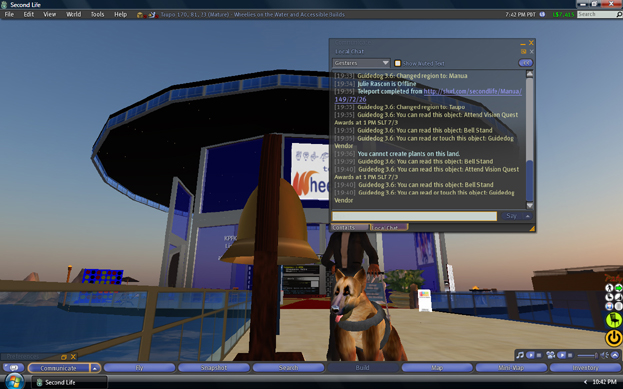Click the chat text input field

pos(414,216)
